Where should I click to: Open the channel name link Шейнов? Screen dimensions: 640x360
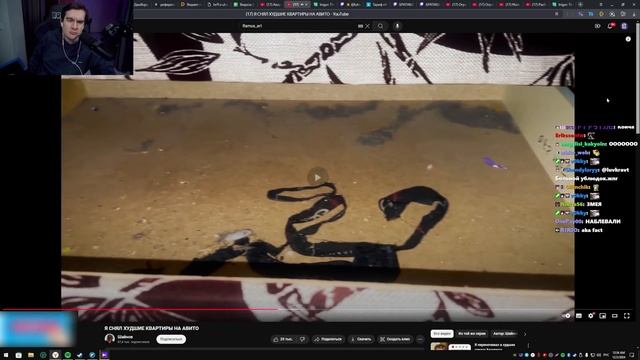pyautogui.click(x=125, y=337)
